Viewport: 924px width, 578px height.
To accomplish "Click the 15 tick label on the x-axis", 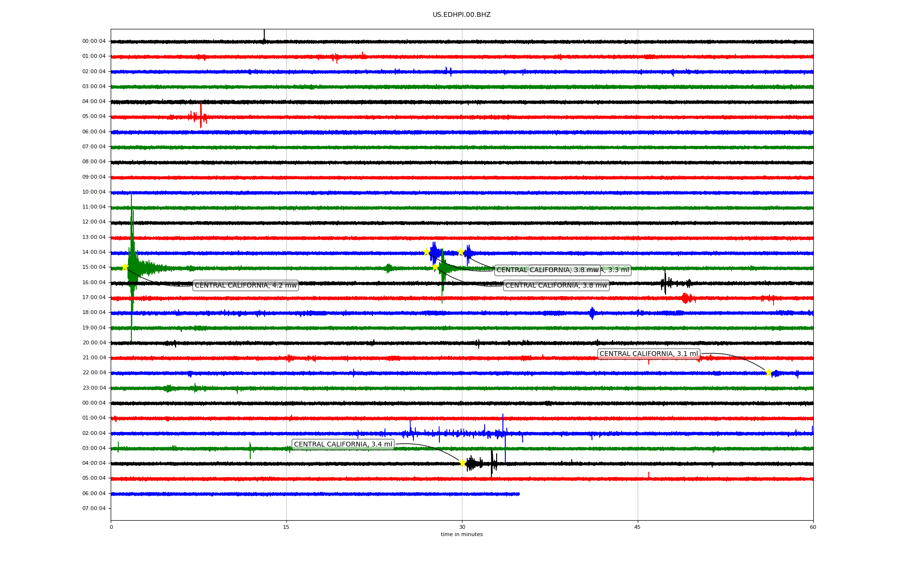I will (x=286, y=527).
